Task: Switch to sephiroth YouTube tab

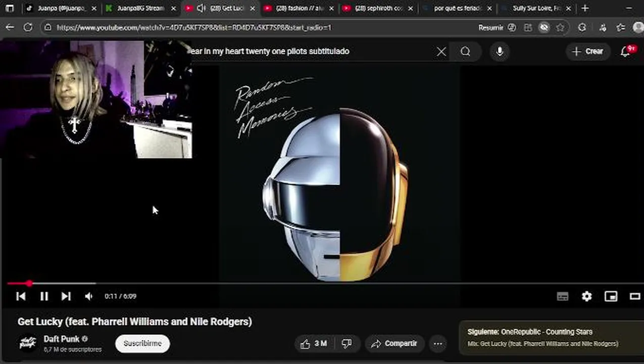Action: tap(378, 8)
